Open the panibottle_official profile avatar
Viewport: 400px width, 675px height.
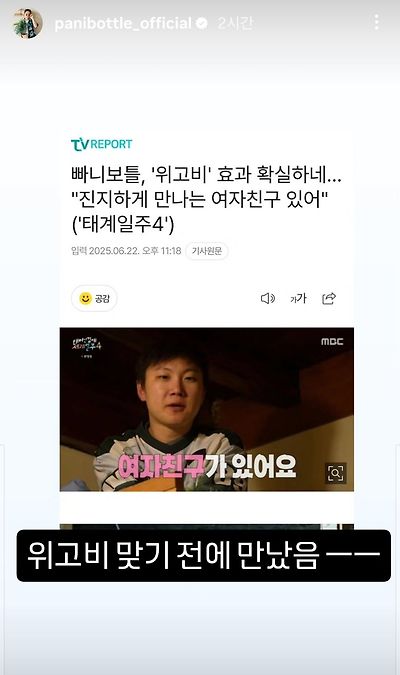click(x=28, y=23)
